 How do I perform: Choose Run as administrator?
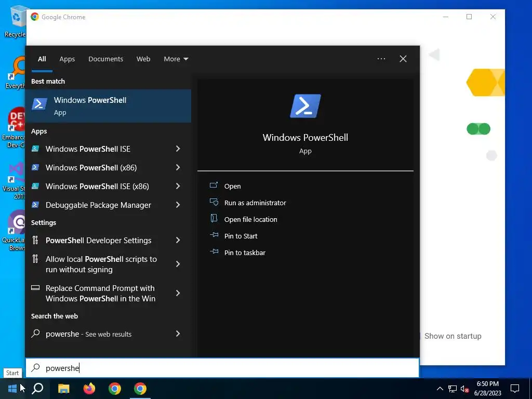point(255,203)
